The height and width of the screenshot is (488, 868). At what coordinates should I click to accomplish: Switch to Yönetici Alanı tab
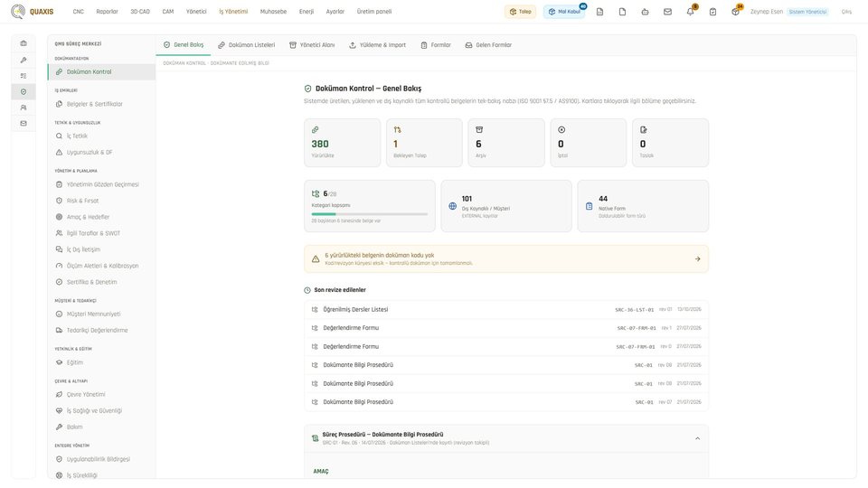coord(312,45)
